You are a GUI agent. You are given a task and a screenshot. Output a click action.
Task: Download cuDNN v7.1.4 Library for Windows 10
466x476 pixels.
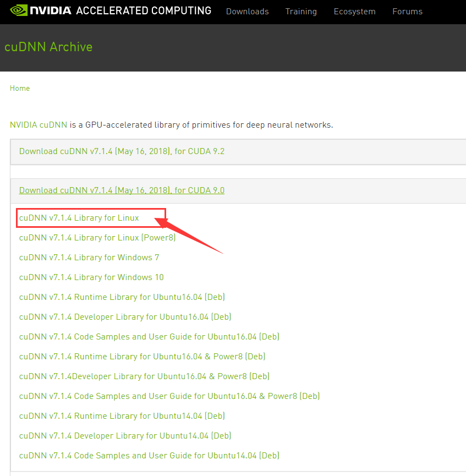point(91,277)
